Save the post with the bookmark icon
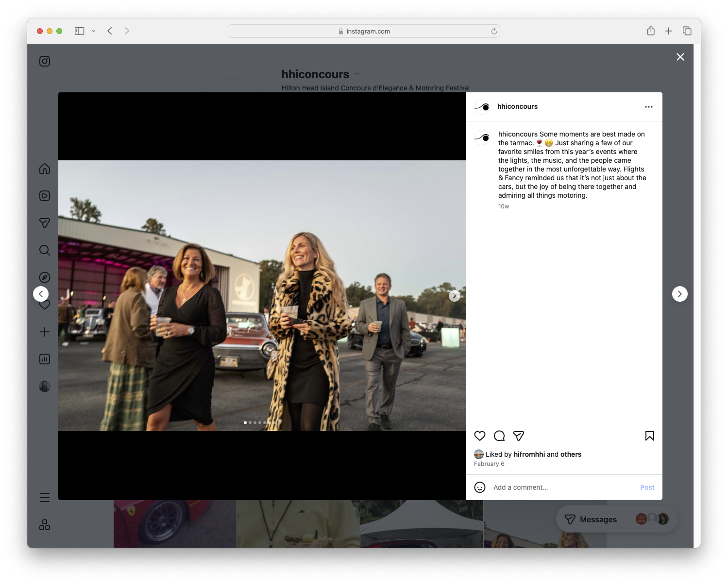This screenshot has height=584, width=728. coord(650,436)
